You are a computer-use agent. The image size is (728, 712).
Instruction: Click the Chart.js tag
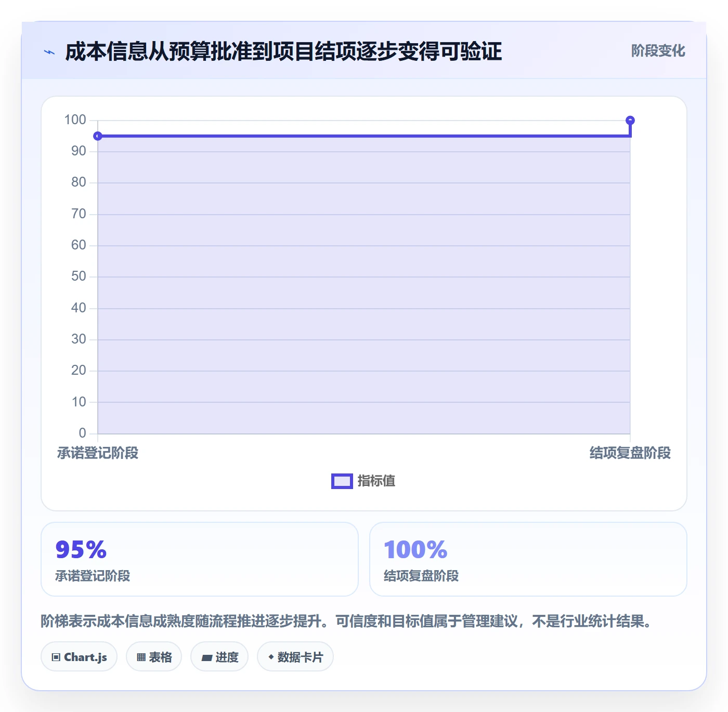click(79, 657)
